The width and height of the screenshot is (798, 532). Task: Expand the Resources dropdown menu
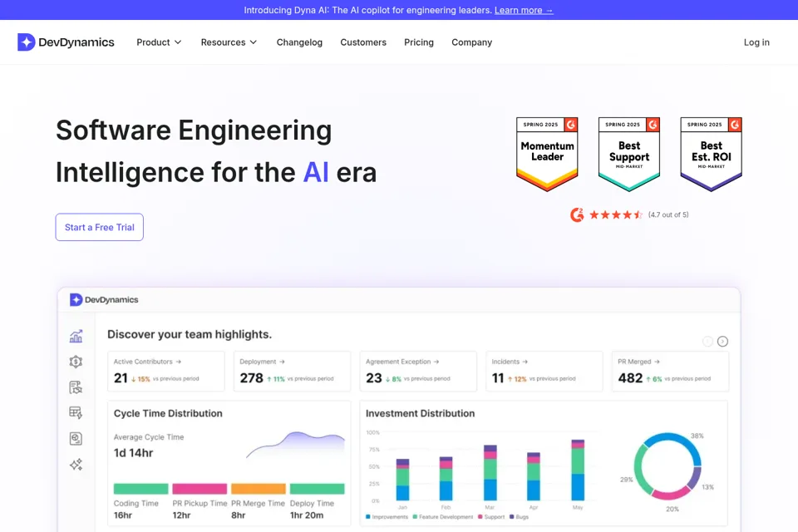click(x=229, y=42)
